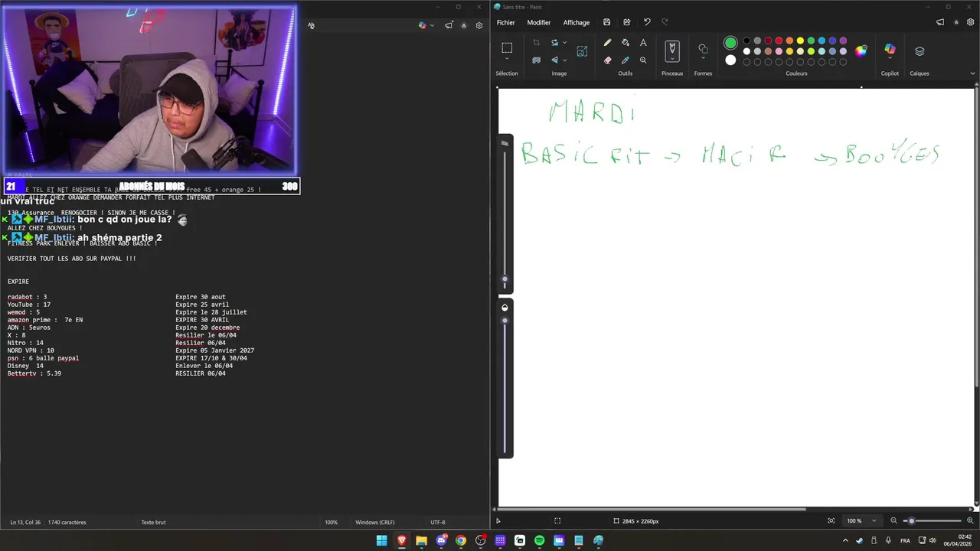The height and width of the screenshot is (551, 980).
Task: Click the Crop tool icon
Action: [536, 43]
